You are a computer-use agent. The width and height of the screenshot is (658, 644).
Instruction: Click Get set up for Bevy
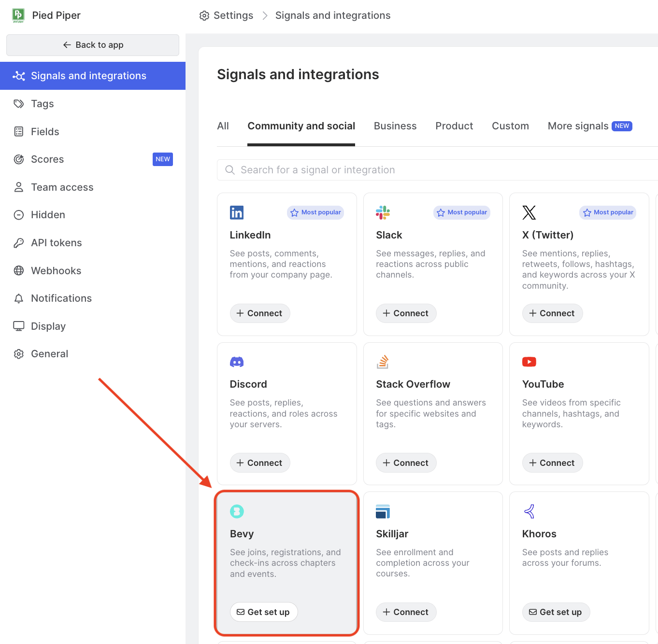click(264, 612)
